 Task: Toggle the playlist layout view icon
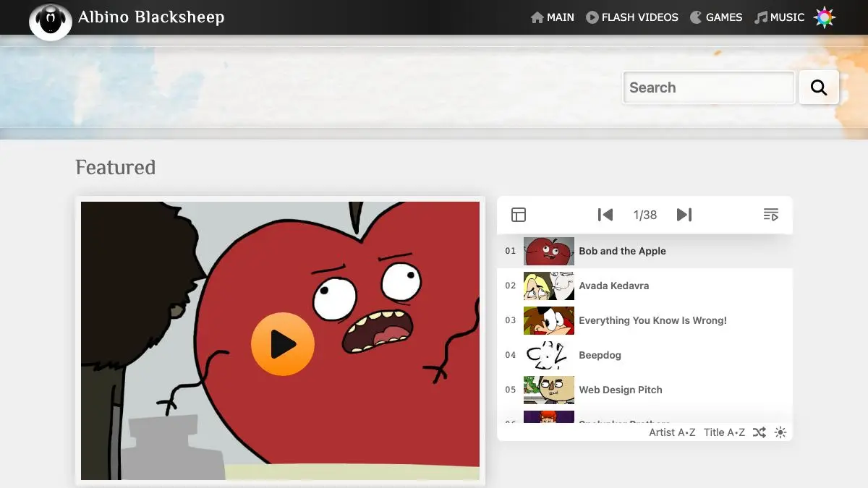pos(519,215)
